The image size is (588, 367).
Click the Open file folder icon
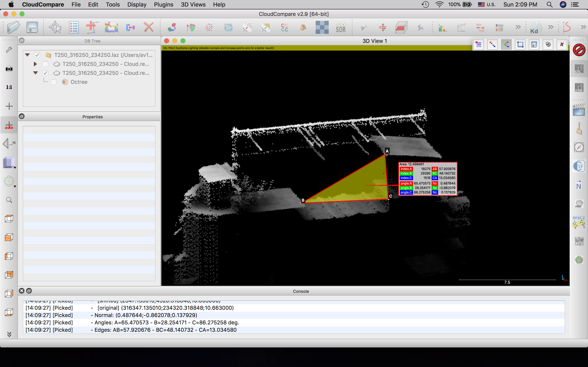tap(13, 27)
